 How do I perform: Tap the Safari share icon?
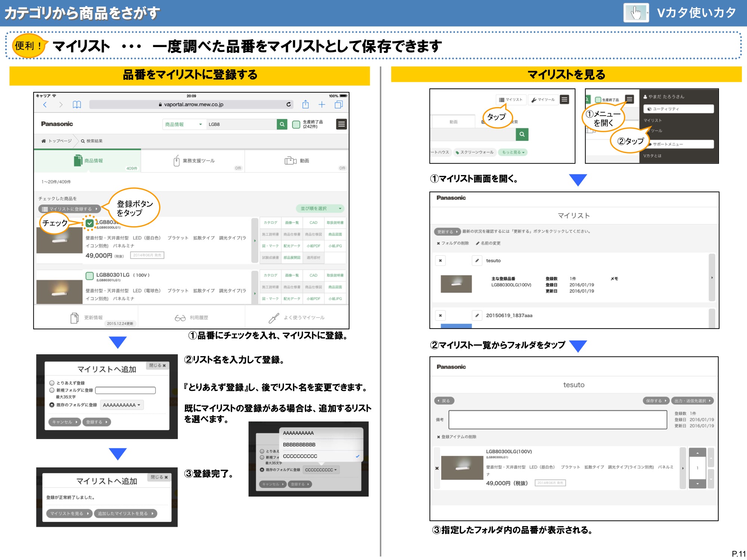tap(306, 105)
